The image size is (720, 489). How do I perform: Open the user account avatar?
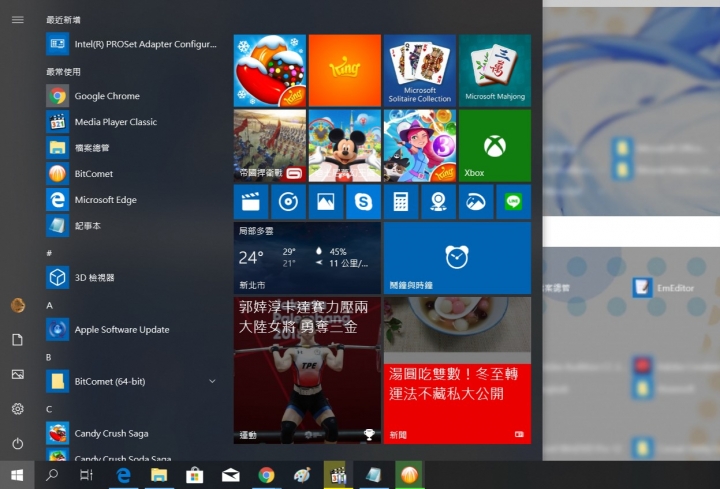tap(17, 305)
